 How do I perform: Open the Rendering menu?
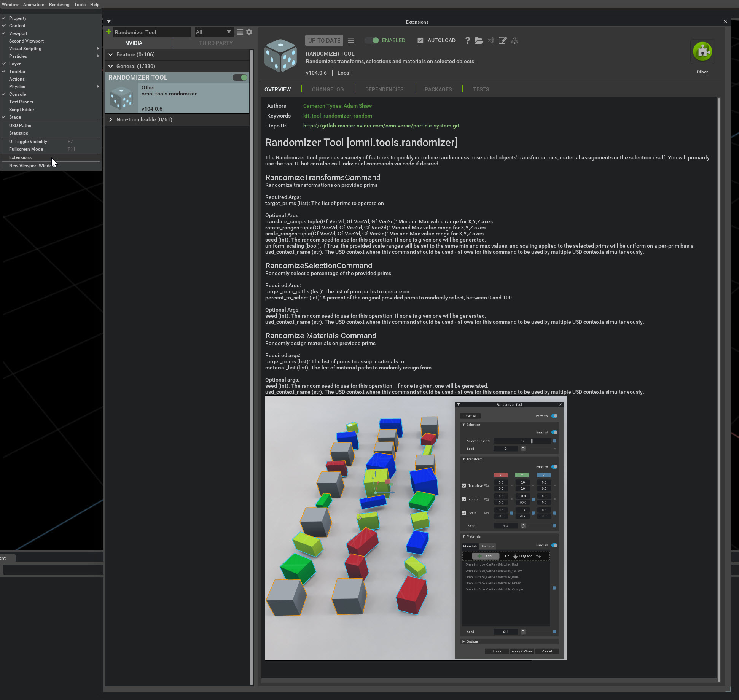coord(59,5)
